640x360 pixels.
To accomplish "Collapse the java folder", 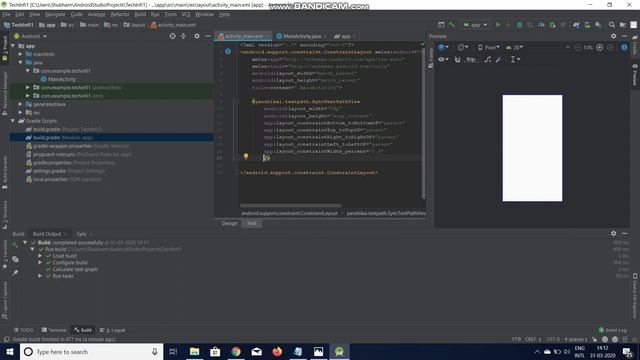I will pos(20,62).
